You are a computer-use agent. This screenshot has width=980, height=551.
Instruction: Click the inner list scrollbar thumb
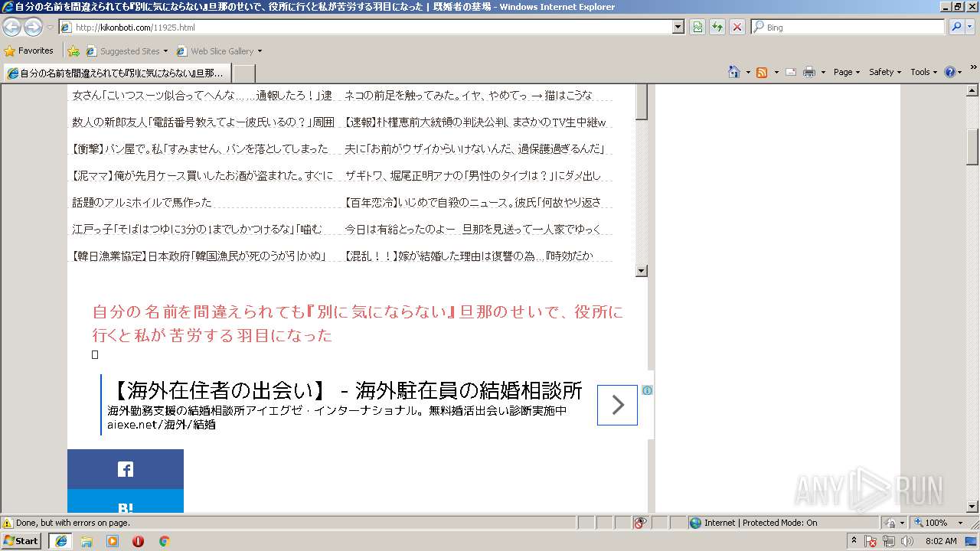642,102
